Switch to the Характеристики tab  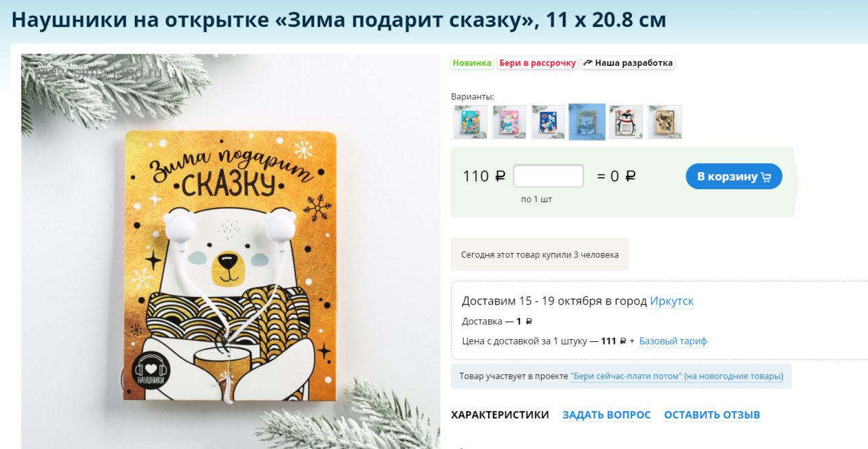500,415
